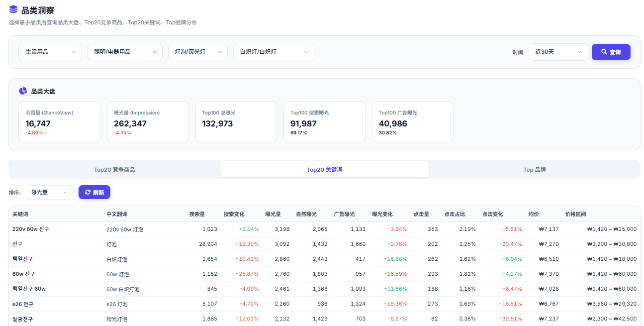
Task: Click exposure change +11.66%
Action: coord(395,289)
